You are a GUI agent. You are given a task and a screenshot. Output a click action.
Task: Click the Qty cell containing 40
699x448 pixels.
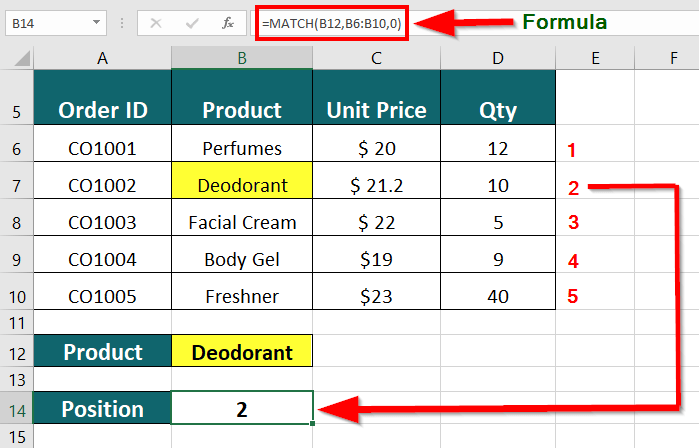(498, 296)
